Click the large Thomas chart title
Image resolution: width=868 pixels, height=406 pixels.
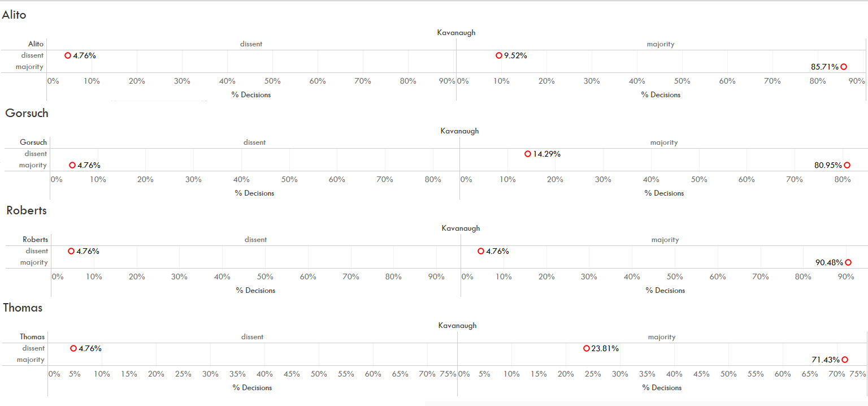click(x=23, y=308)
